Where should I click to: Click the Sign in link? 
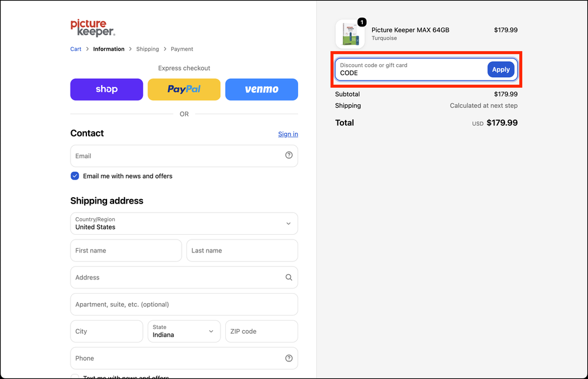[x=288, y=134]
